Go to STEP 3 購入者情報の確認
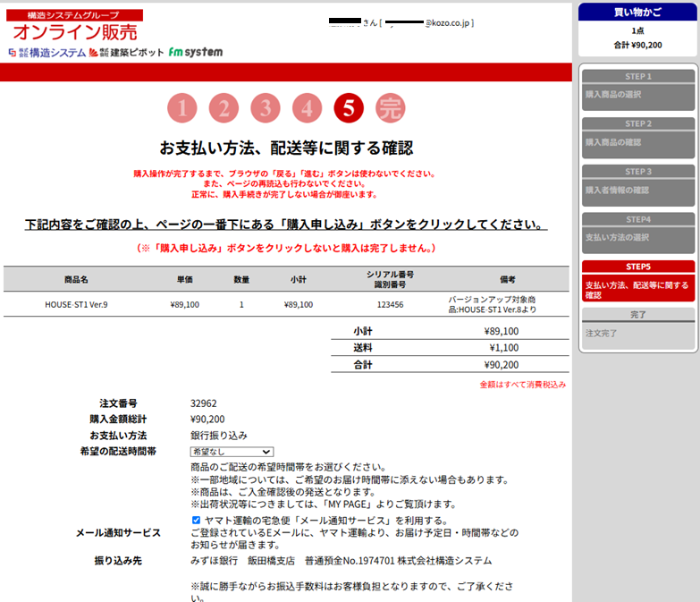Screen dimensions: 700x602 coord(637,184)
